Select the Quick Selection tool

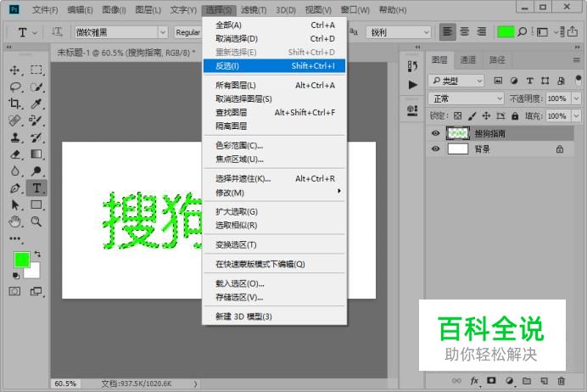pyautogui.click(x=36, y=87)
